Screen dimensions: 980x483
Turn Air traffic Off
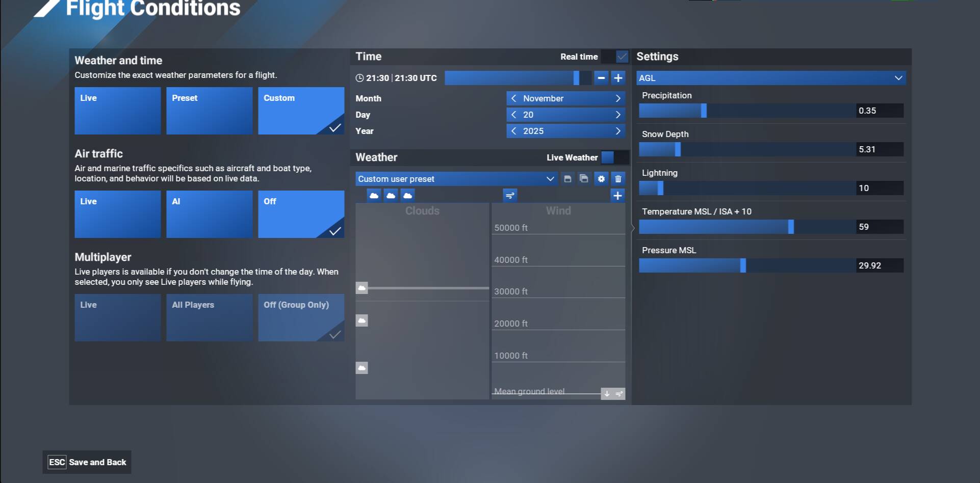point(301,214)
